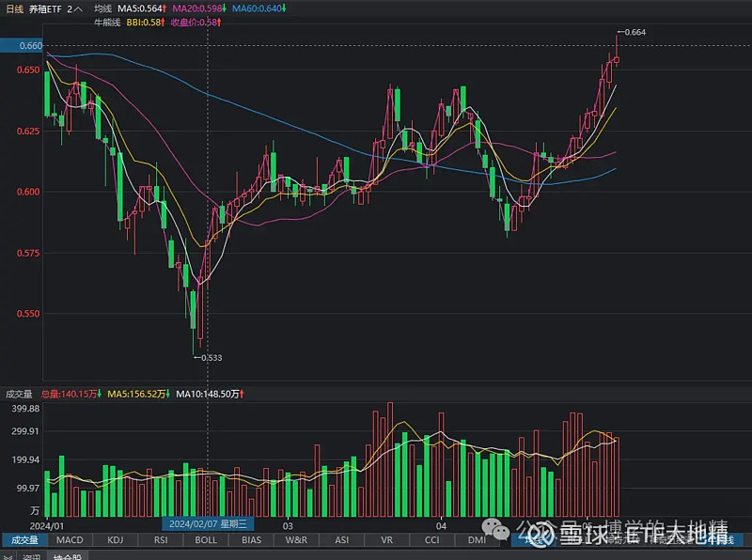This screenshot has height=560, width=752.
Task: Click the red arrow beside MA10:148.50万 in volume pane
Action: pyautogui.click(x=243, y=394)
